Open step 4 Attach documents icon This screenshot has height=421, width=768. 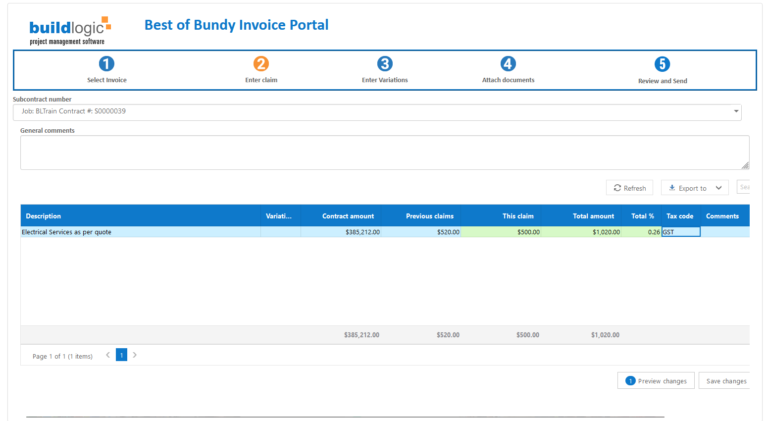[x=508, y=64]
